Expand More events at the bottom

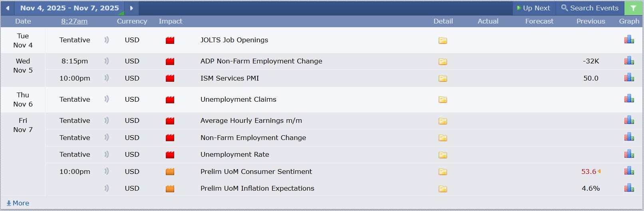coord(18,203)
